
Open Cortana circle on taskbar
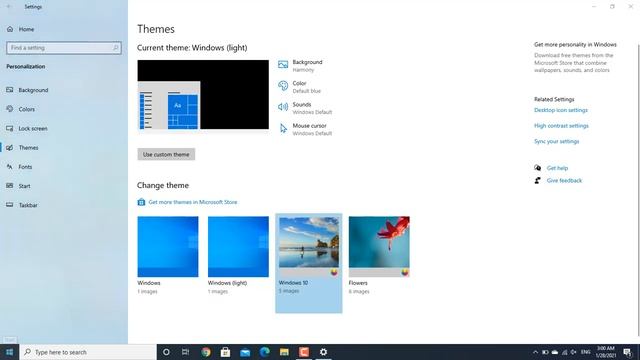tap(166, 352)
